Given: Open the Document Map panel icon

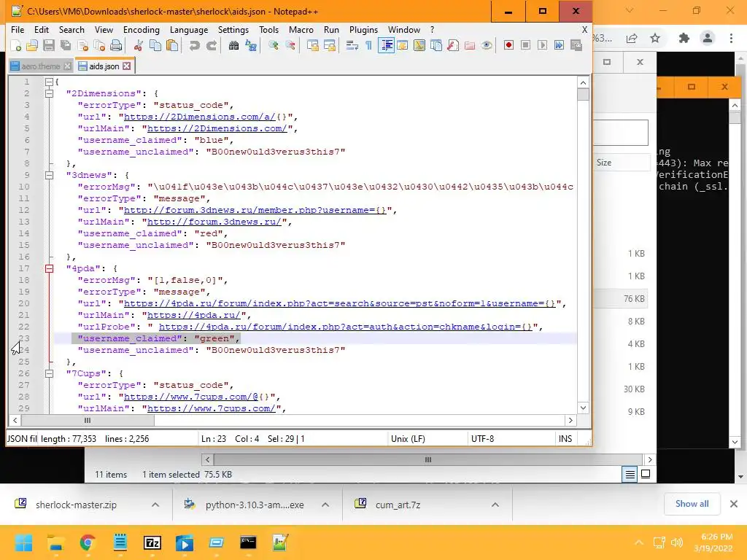Looking at the screenshot, I should click(419, 46).
